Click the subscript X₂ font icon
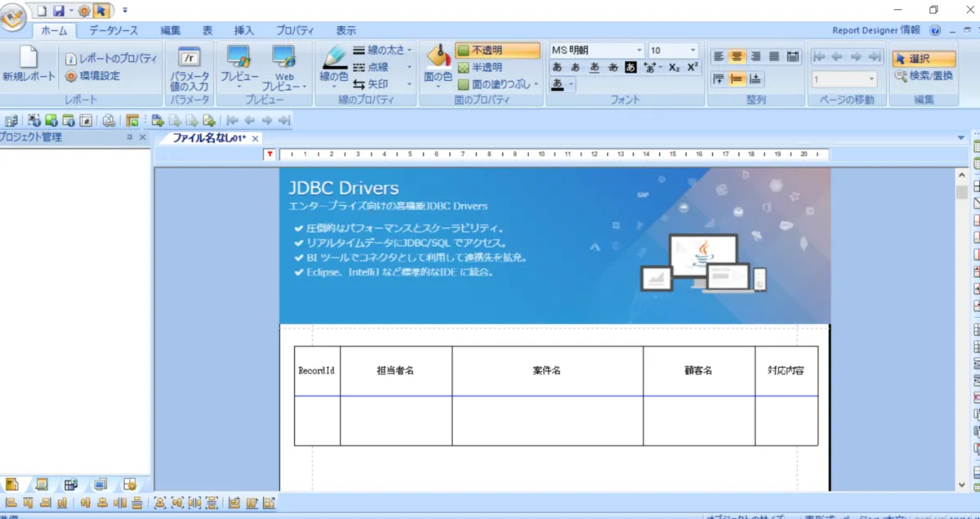Image resolution: width=980 pixels, height=519 pixels. tap(675, 68)
